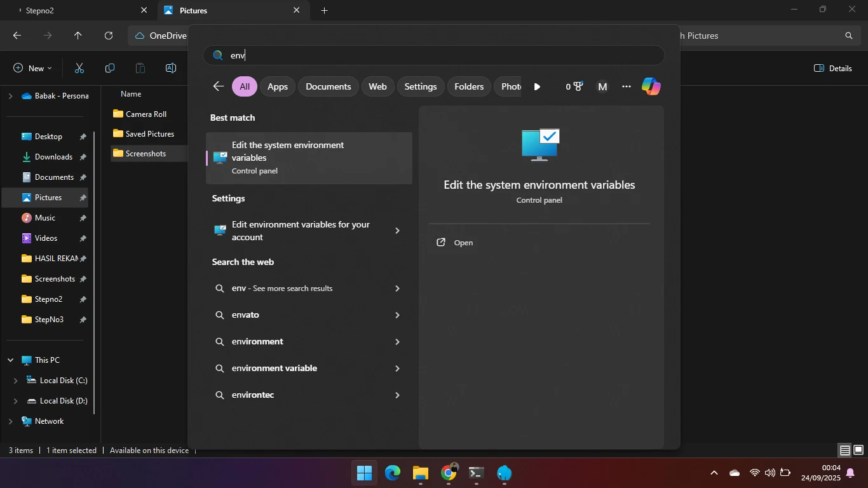Screen dimensions: 868x488
Task: Select the Apps search filter tab
Action: pos(277,86)
